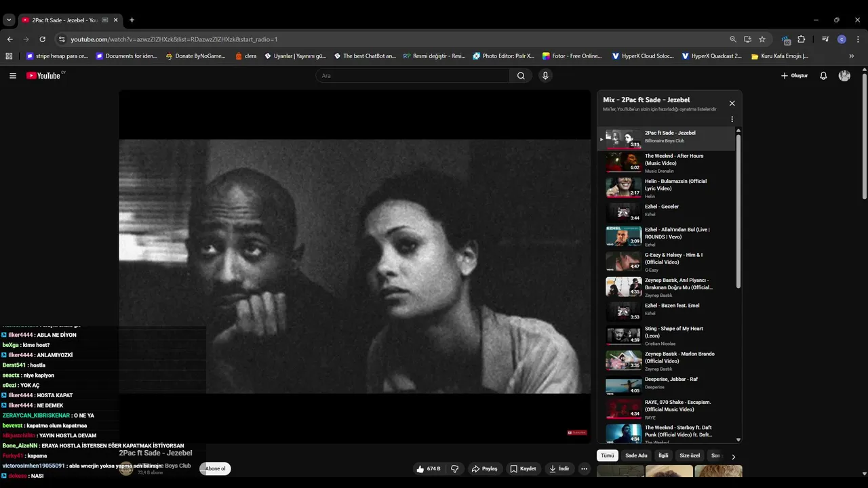
Task: Click the Mix playlist vertical scrollbar
Action: 738,210
